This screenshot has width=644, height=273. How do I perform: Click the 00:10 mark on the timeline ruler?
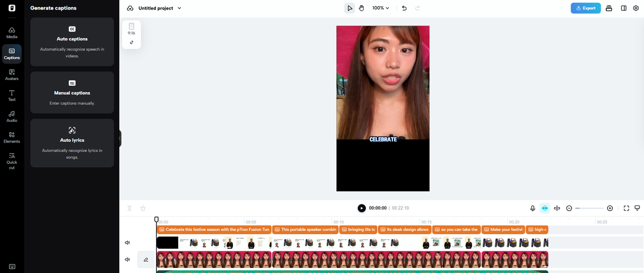339,222
